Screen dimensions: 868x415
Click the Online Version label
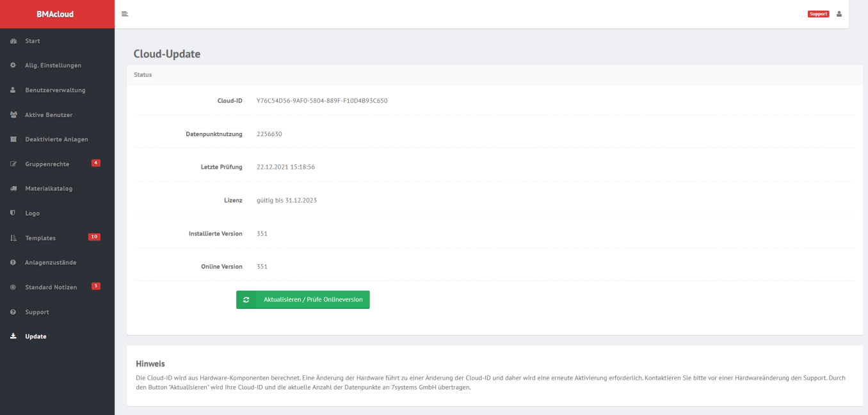click(x=221, y=267)
